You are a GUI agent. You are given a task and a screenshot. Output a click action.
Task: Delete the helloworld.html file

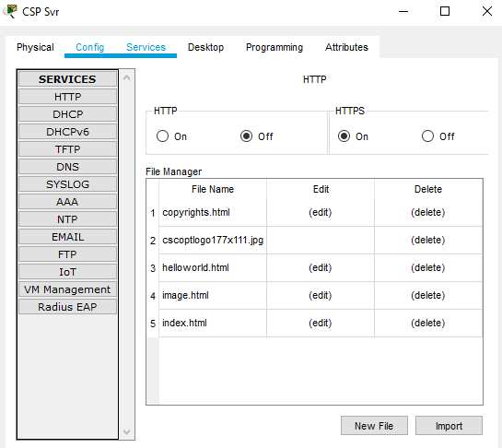(x=428, y=267)
